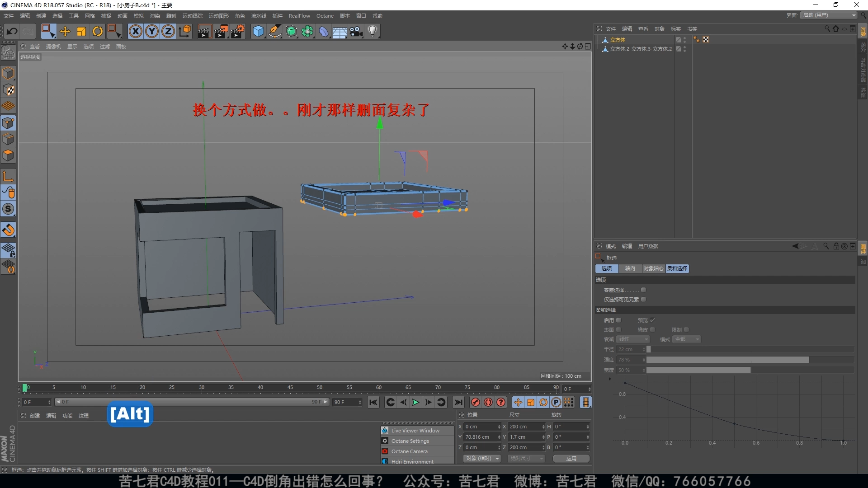Image resolution: width=868 pixels, height=488 pixels.
Task: Select 立方体.2-立方体.3-立方体.2 object
Action: (x=641, y=49)
